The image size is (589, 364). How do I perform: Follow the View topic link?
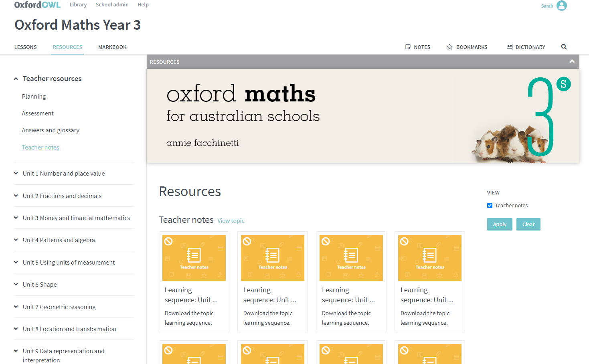[231, 221]
